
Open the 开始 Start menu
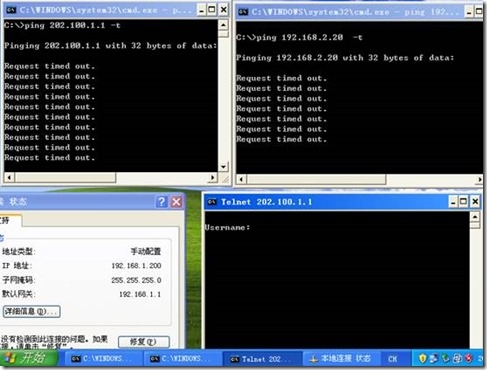pos(28,358)
